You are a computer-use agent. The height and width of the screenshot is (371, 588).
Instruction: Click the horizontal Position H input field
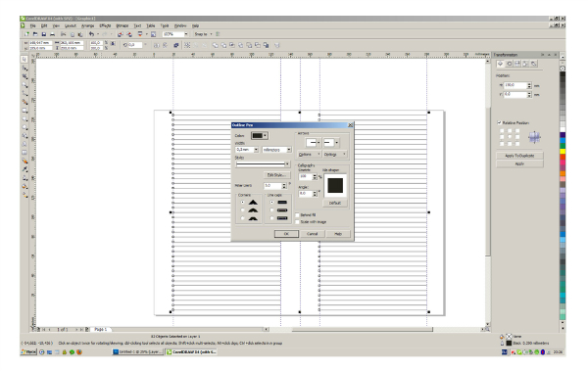click(514, 85)
